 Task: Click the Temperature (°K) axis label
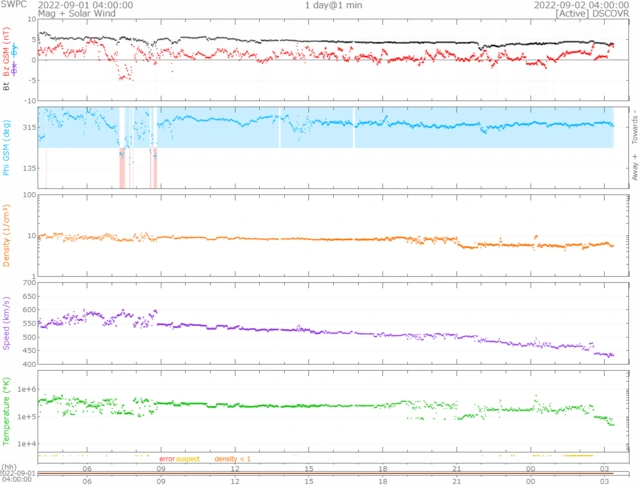point(7,409)
